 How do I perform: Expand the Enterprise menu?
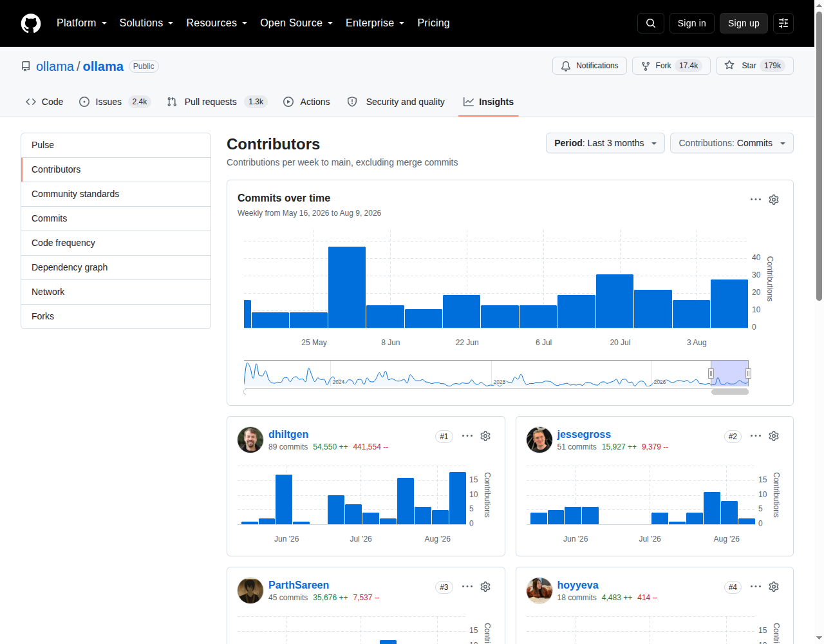[375, 23]
